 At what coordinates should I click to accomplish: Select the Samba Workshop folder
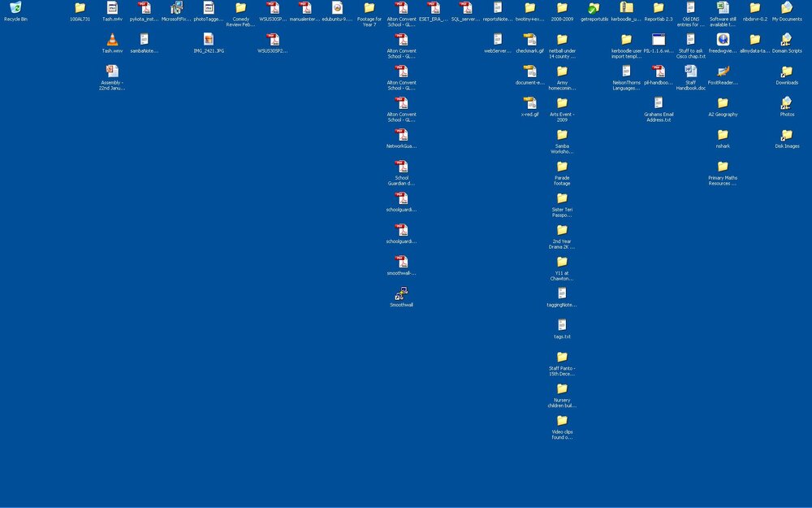click(x=562, y=135)
